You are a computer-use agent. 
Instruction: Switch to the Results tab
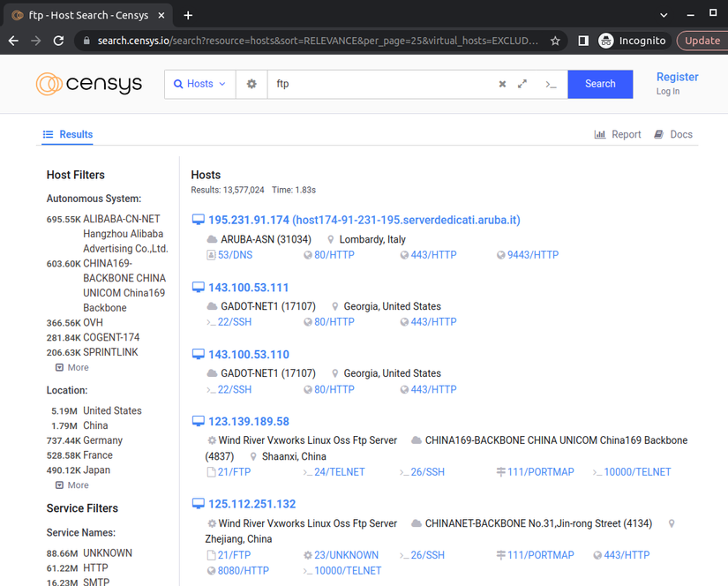[68, 134]
